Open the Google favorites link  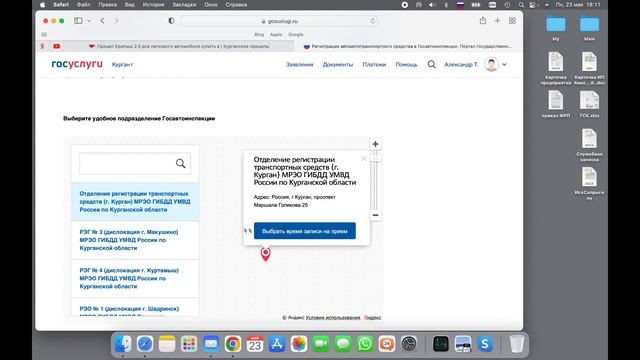tap(296, 35)
